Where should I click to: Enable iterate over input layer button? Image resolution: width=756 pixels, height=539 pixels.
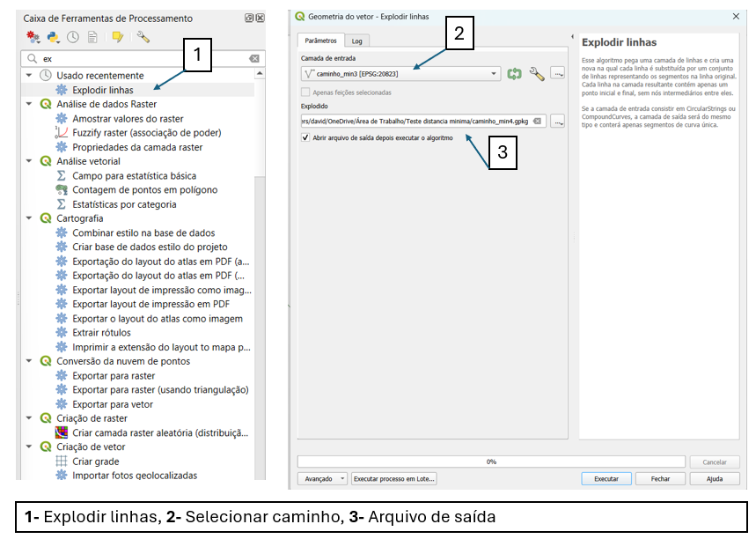click(515, 75)
